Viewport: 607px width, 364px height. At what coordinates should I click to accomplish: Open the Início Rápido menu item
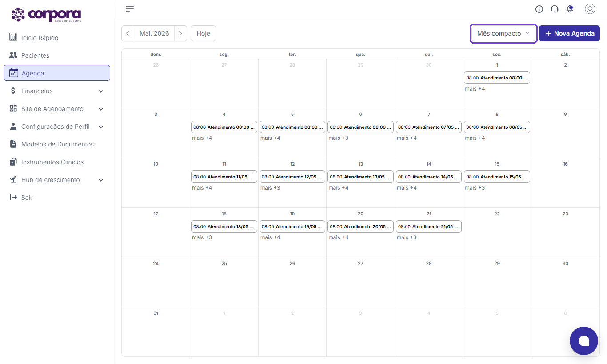tap(57, 38)
